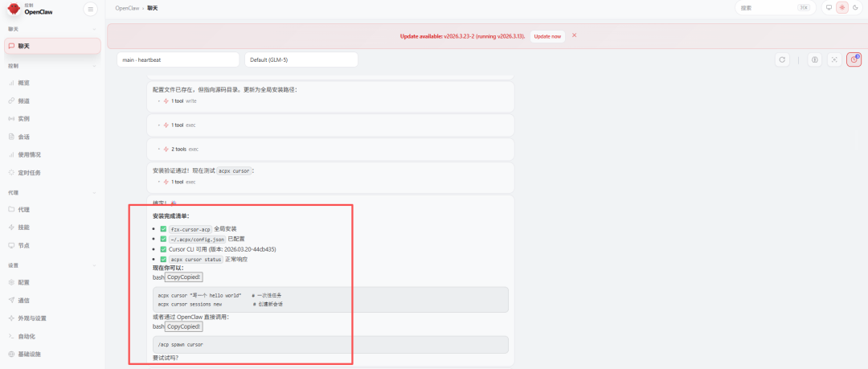This screenshot has width=868, height=369.
Task: Collapse the 聊天 sidebar section chevron
Action: pos(94,29)
